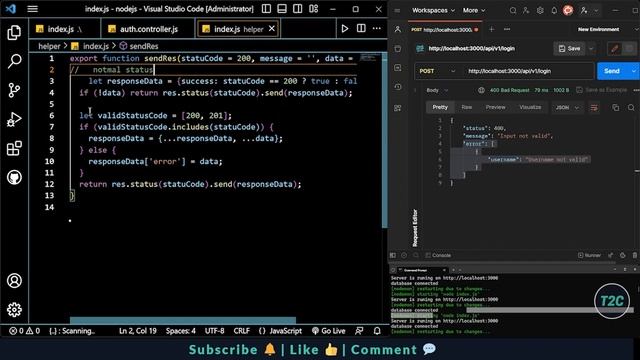
Task: Open the Search view in VS Code
Action: [14, 62]
